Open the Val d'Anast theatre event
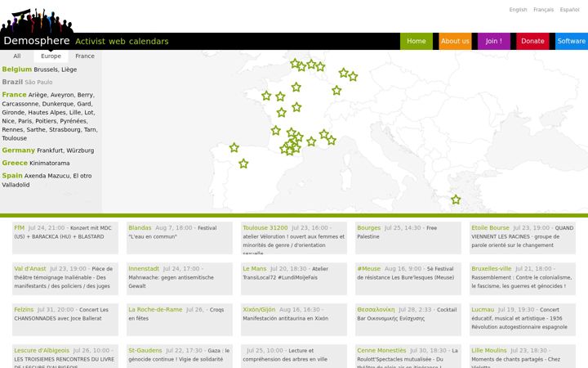 65,279
